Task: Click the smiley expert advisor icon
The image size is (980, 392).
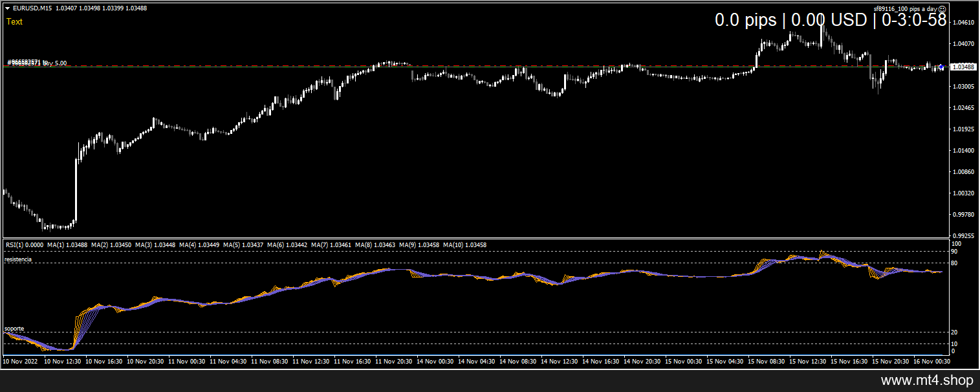Action: [x=942, y=9]
